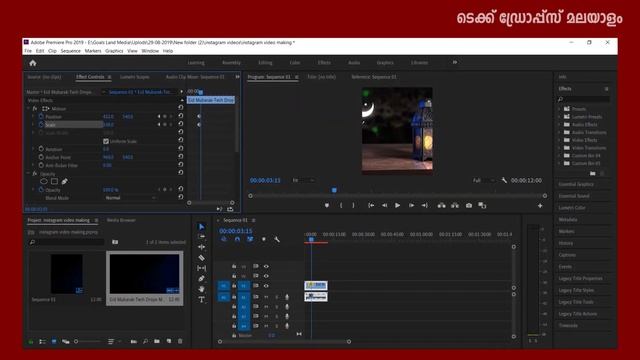Screen dimensions: 640x360
Task: Open the Full playback resolution dropdown
Action: click(484, 180)
